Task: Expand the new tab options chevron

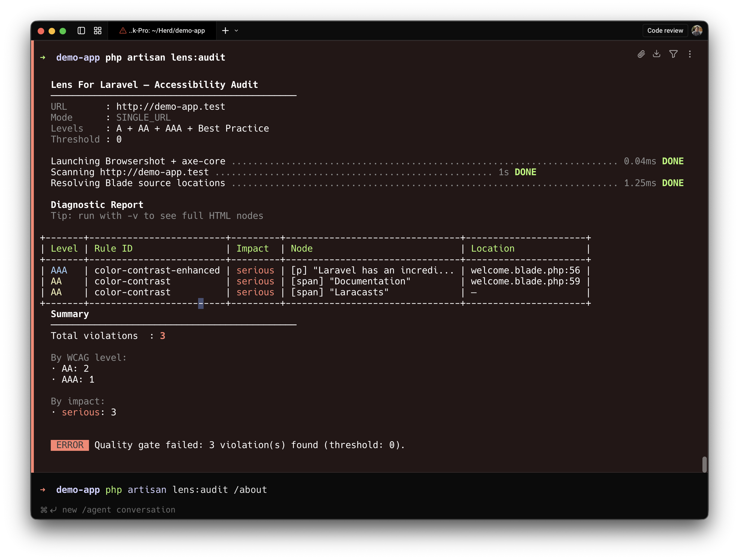Action: (x=237, y=31)
